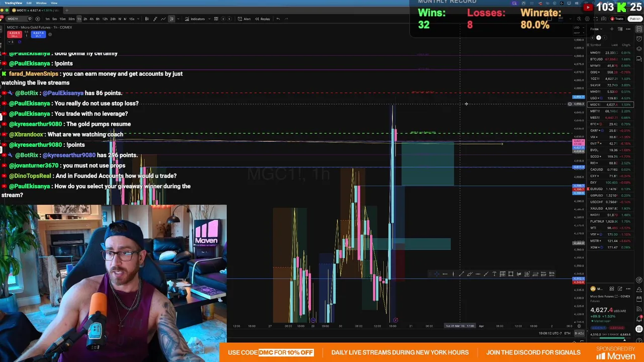Select the 30m timeframe
The image size is (644, 362).
[71, 19]
